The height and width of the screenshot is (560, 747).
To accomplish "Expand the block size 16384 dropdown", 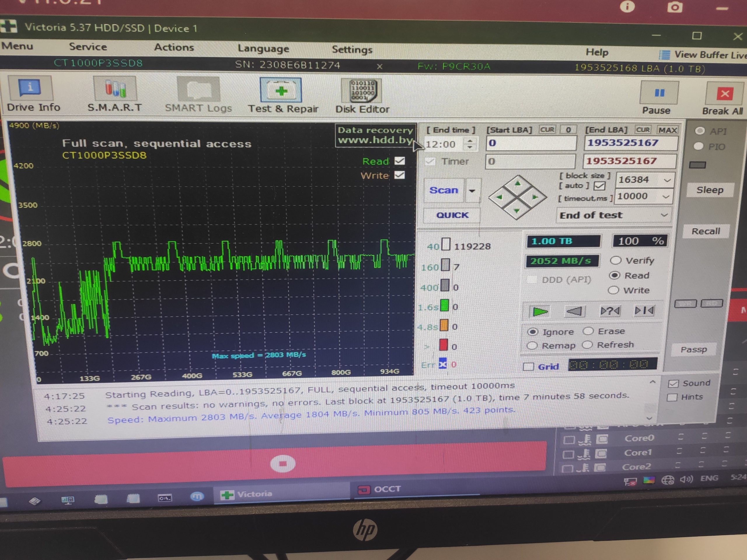I will tap(667, 180).
